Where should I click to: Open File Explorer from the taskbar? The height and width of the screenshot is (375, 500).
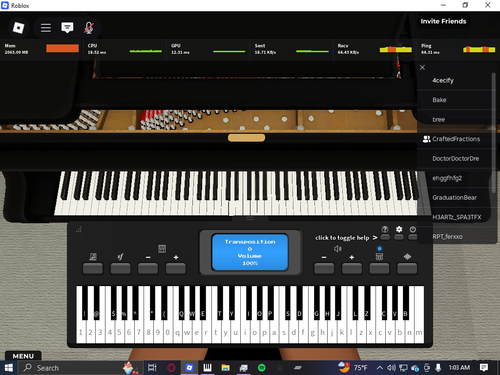click(226, 368)
